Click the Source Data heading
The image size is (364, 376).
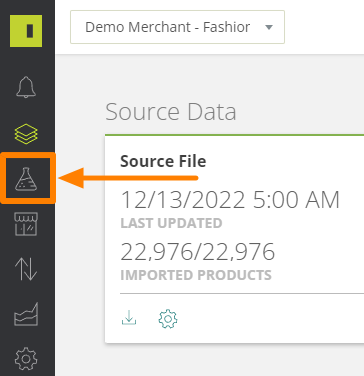pos(171,112)
